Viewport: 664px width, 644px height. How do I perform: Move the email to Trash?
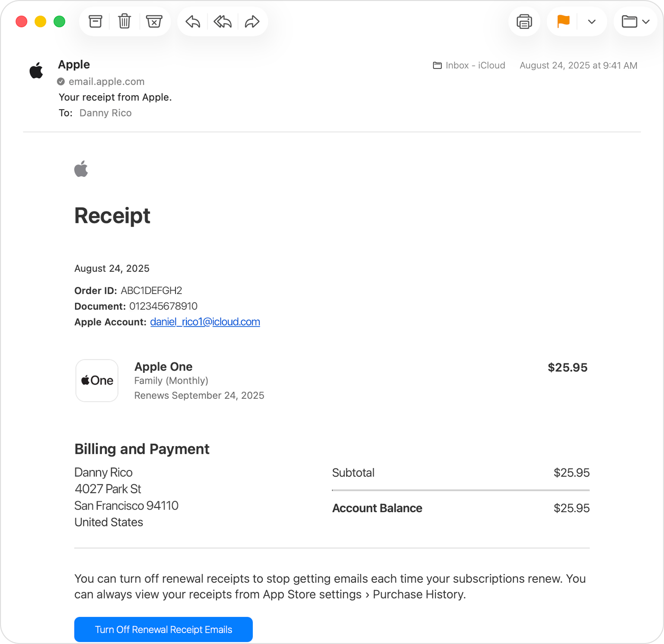click(x=124, y=21)
